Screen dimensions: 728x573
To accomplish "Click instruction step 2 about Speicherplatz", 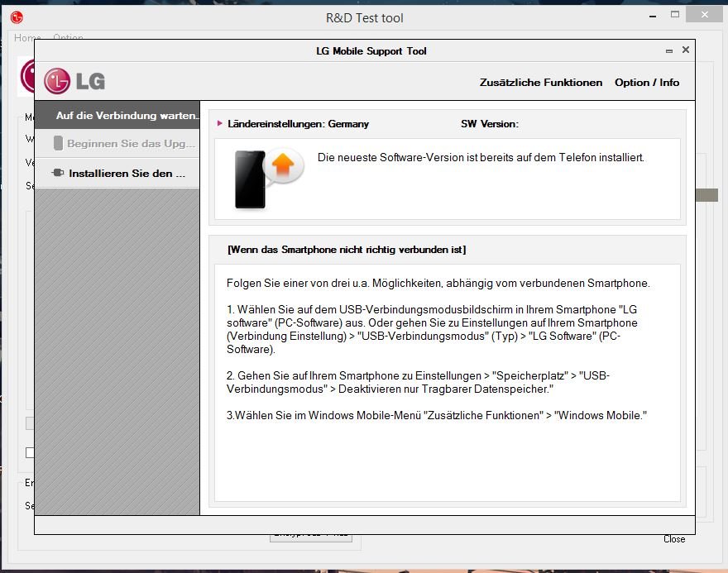I will [418, 382].
